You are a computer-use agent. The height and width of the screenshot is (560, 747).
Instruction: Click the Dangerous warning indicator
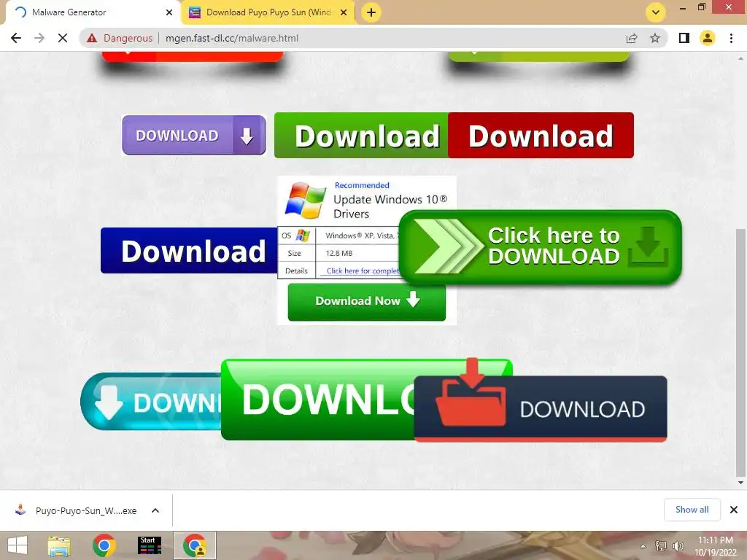click(120, 38)
